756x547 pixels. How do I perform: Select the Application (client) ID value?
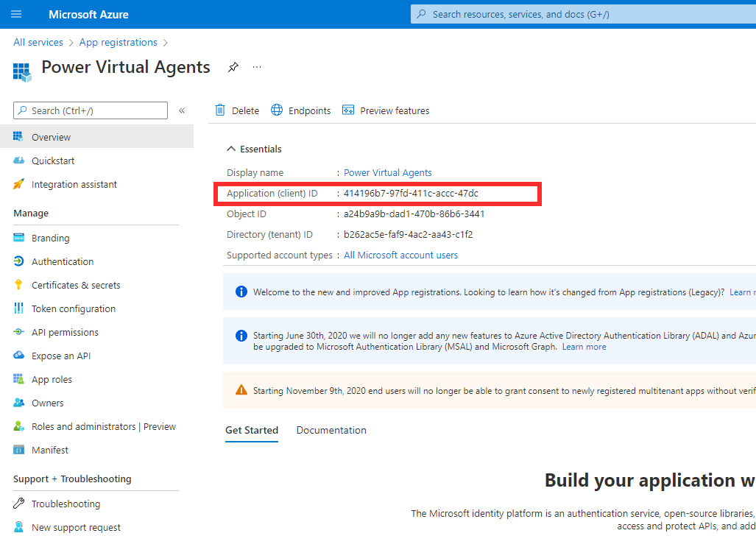(x=411, y=193)
